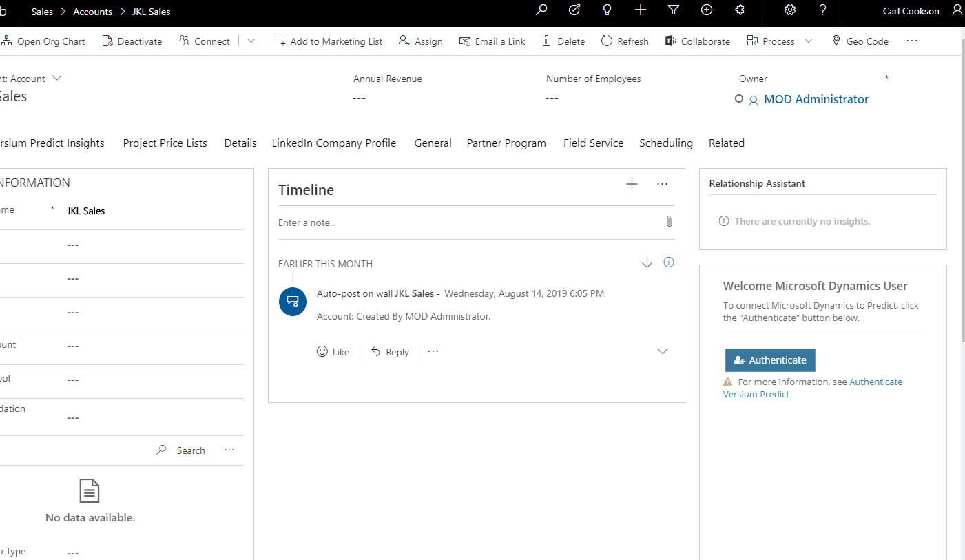The height and width of the screenshot is (560, 965).
Task: Click the auto-post wall icon
Action: click(x=293, y=302)
